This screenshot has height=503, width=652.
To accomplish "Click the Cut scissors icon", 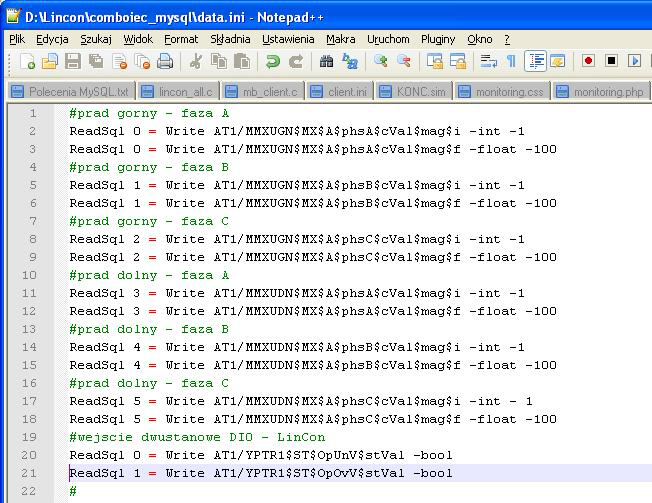I will coord(196,62).
